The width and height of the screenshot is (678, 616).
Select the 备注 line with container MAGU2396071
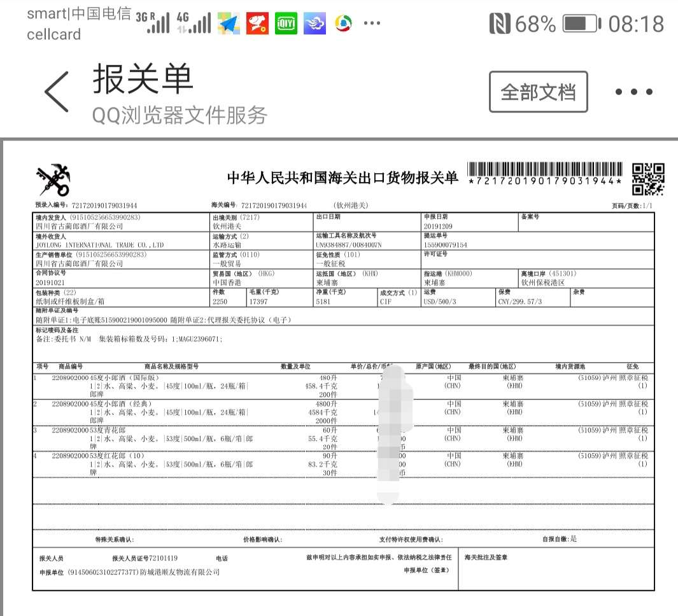(x=129, y=339)
